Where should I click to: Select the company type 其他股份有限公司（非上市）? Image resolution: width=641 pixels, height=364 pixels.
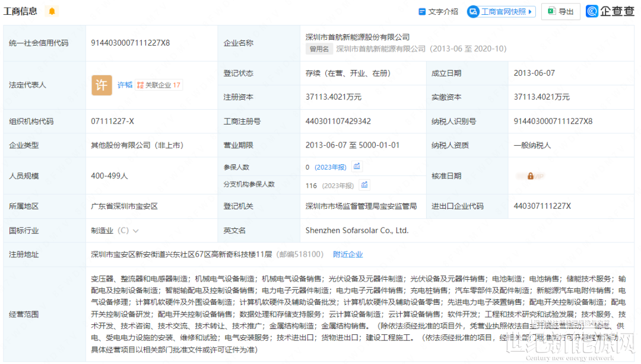tap(137, 145)
